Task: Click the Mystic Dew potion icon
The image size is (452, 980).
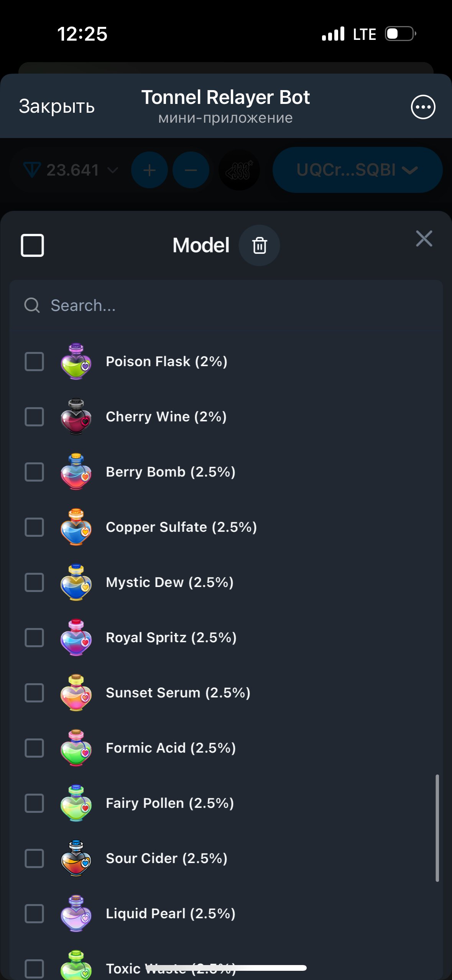Action: (76, 582)
